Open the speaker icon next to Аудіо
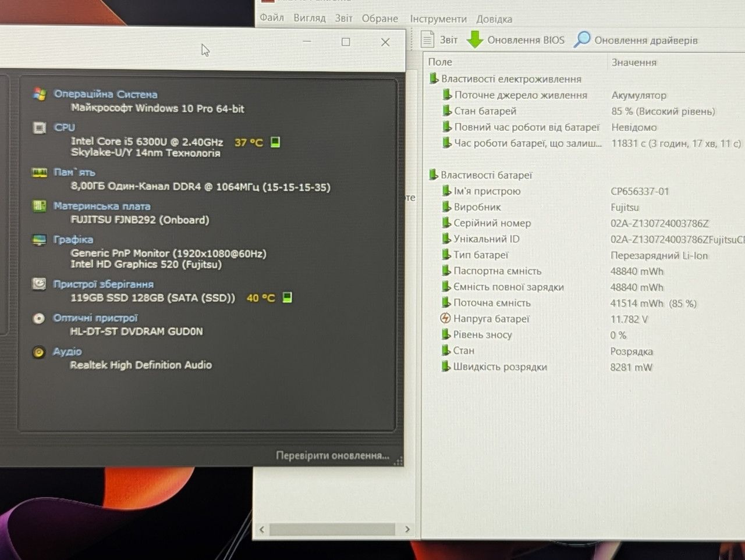 (39, 352)
